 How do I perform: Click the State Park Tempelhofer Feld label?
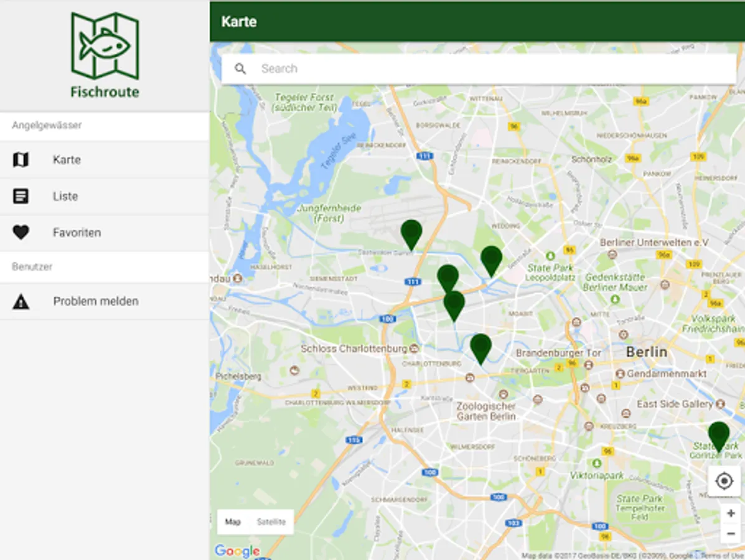pyautogui.click(x=640, y=508)
